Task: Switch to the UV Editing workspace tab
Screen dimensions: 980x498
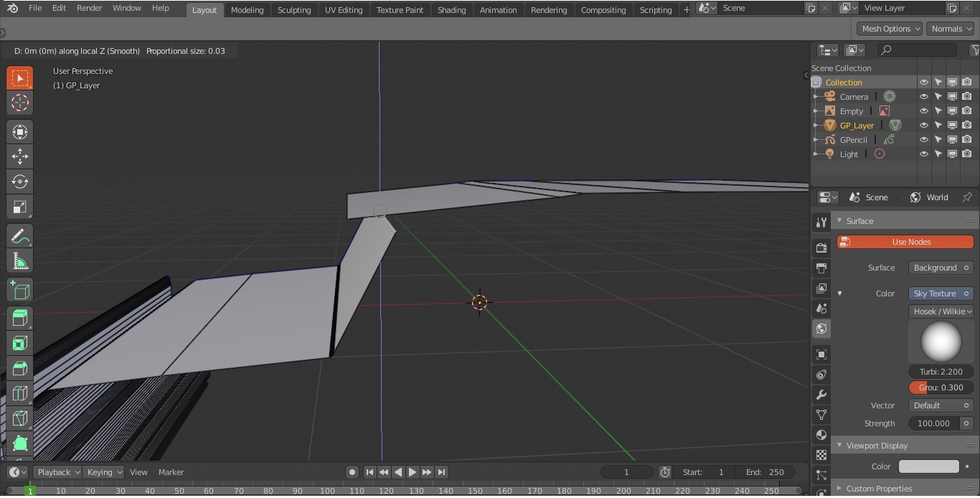Action: coord(344,9)
